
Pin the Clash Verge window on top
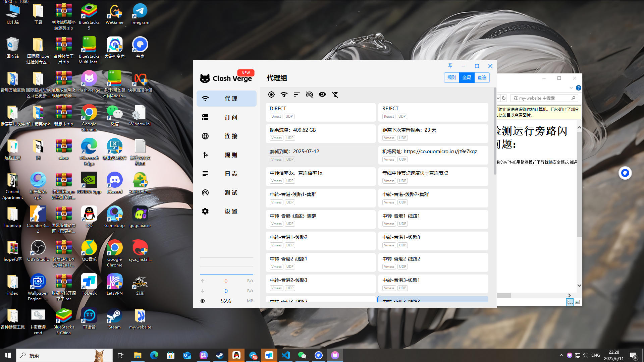coord(450,66)
